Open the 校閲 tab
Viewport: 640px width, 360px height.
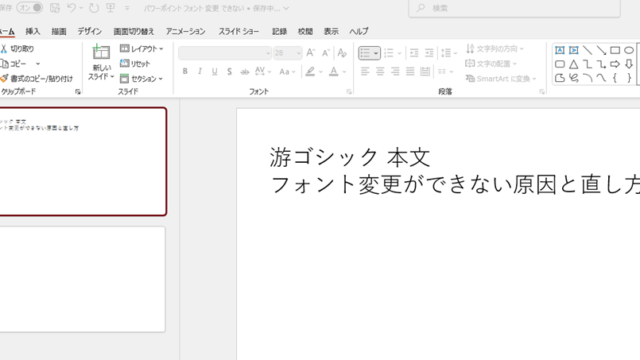coord(305,31)
